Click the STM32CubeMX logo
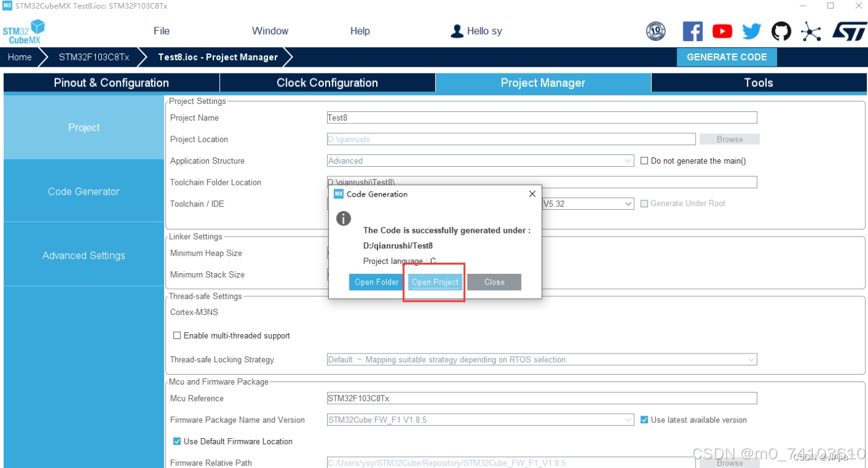 coord(24,32)
